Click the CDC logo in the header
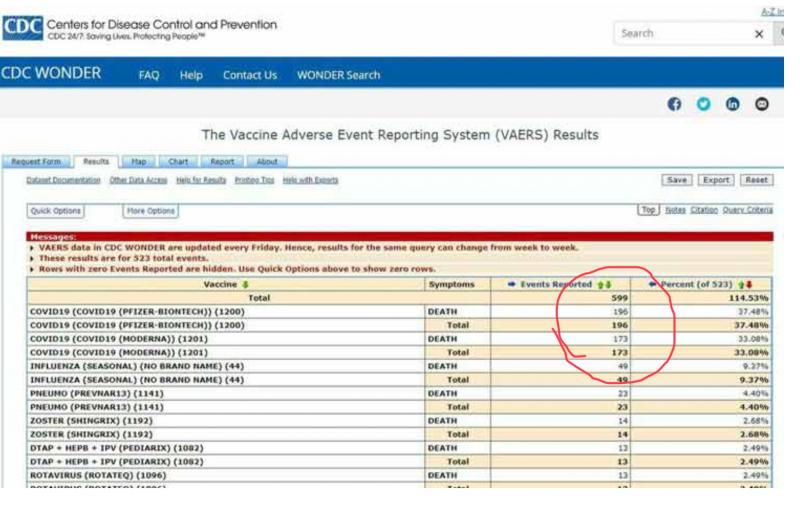Screen dimensions: 800x519 point(22,28)
